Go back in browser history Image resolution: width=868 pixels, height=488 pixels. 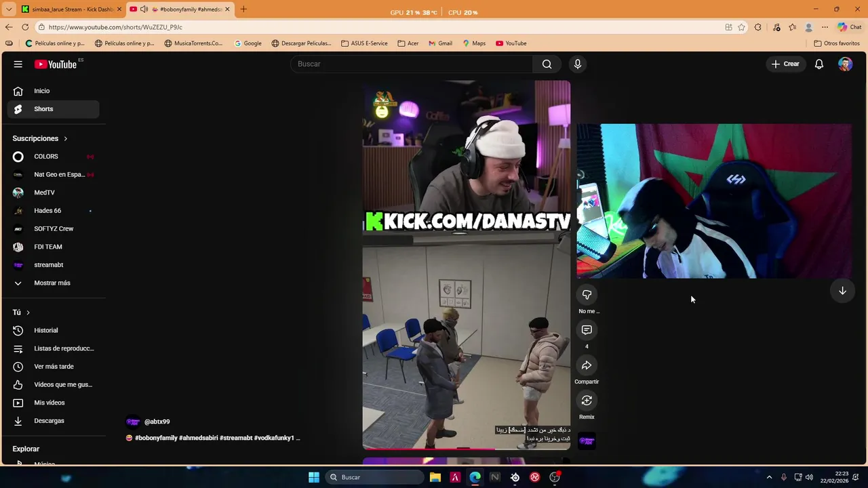[x=9, y=27]
